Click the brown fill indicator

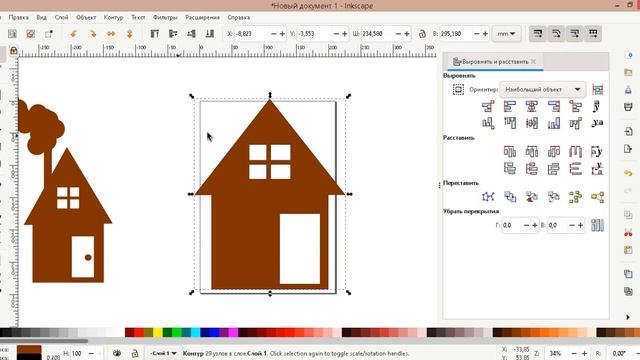point(29,350)
